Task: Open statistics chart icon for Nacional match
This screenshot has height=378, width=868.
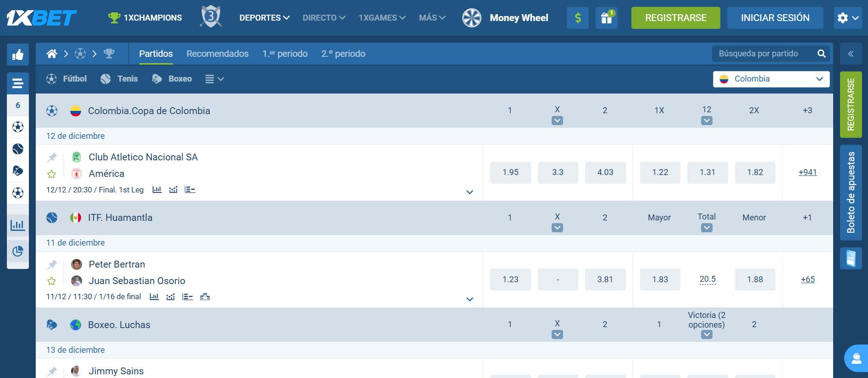Action: pyautogui.click(x=157, y=190)
